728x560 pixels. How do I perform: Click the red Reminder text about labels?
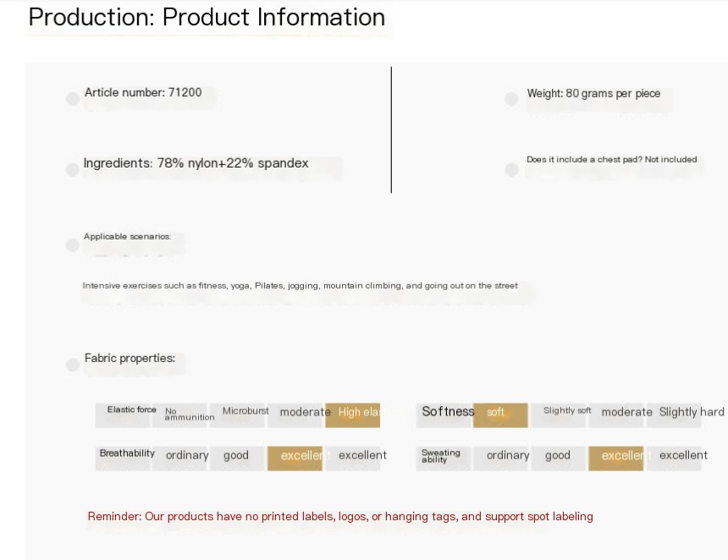coord(340,517)
